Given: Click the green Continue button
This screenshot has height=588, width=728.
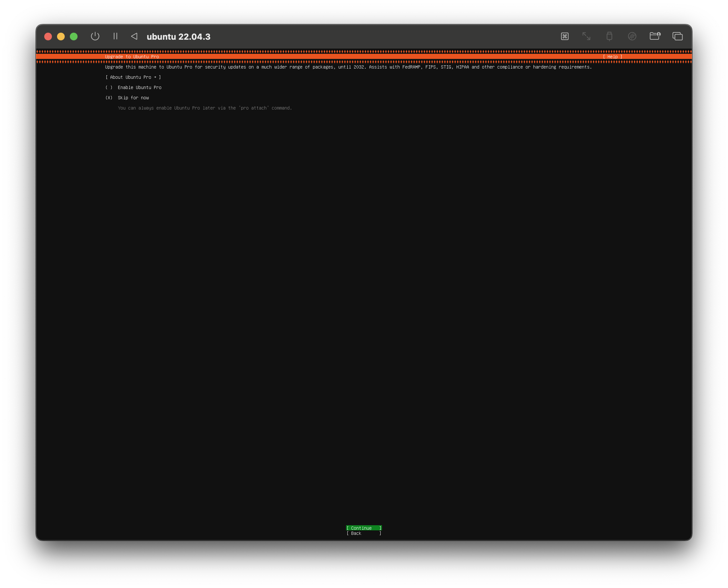Looking at the screenshot, I should tap(364, 528).
